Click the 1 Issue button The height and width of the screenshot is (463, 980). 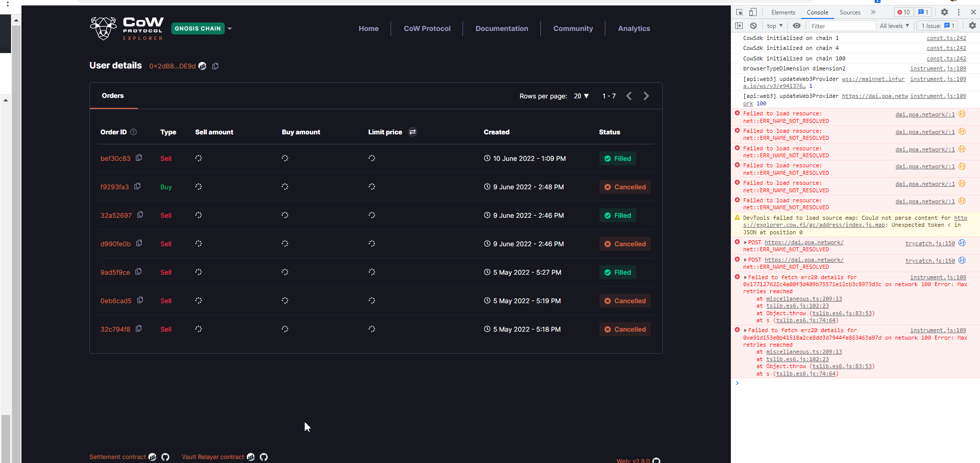point(938,26)
